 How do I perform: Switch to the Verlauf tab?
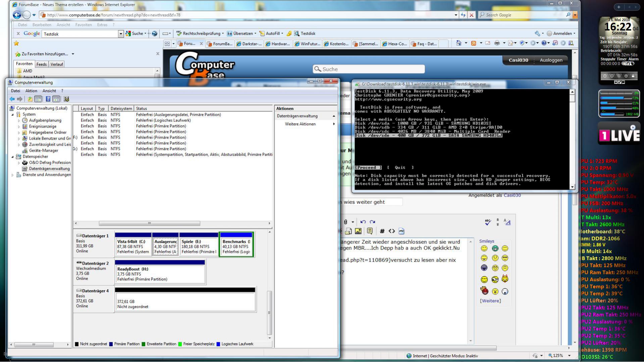[57, 64]
